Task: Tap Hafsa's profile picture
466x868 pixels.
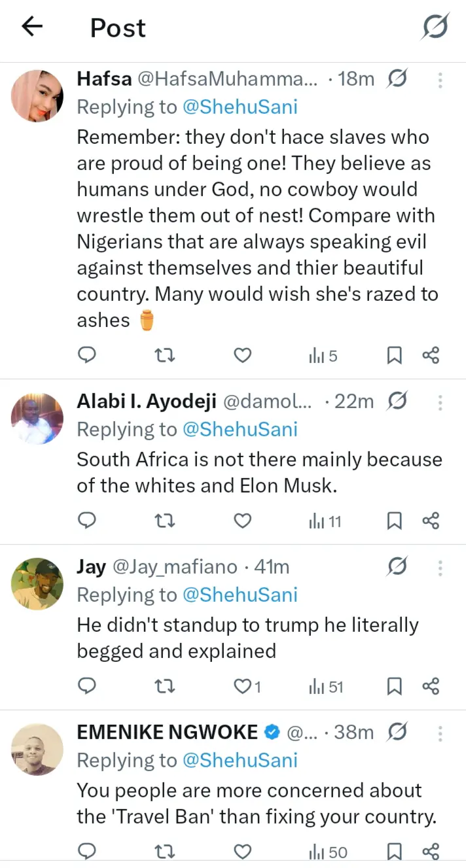Action: (37, 96)
